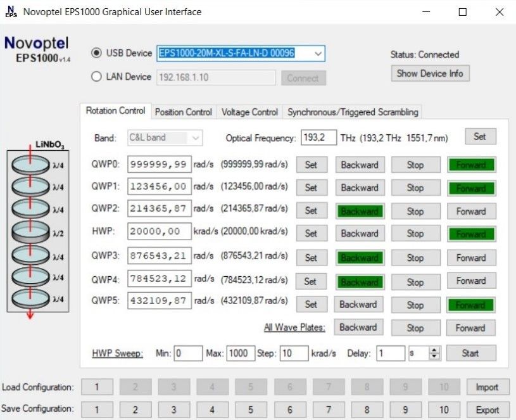Save configuration to slot 1
The image size is (516, 420).
(97, 409)
